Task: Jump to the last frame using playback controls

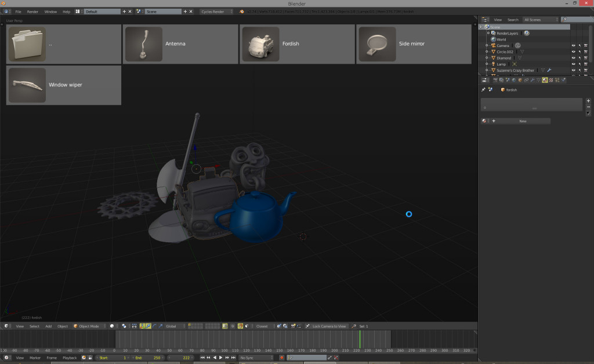Action: click(x=234, y=358)
